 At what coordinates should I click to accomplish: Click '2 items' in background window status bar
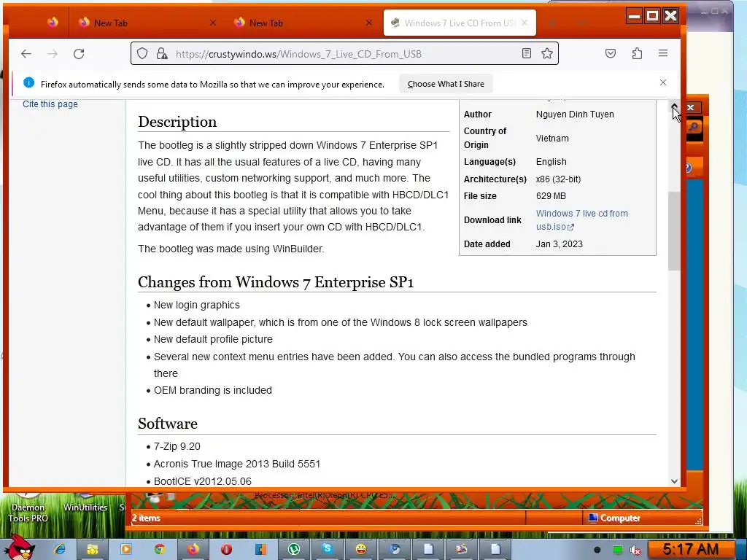click(x=146, y=518)
